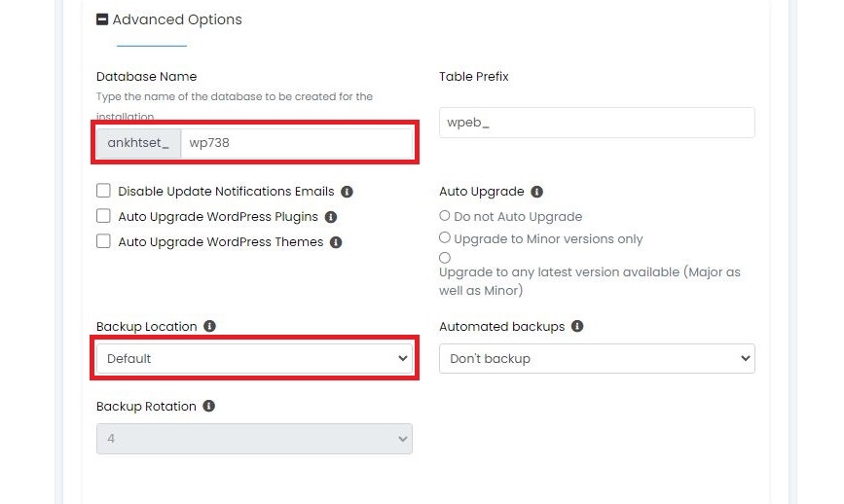The width and height of the screenshot is (844, 504).
Task: Select Do not Auto Upgrade radio option
Action: (x=445, y=216)
